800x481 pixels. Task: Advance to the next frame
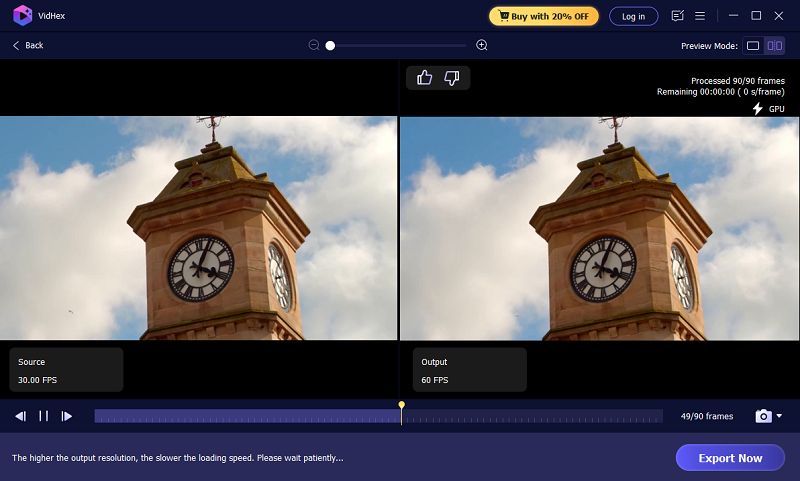click(67, 416)
